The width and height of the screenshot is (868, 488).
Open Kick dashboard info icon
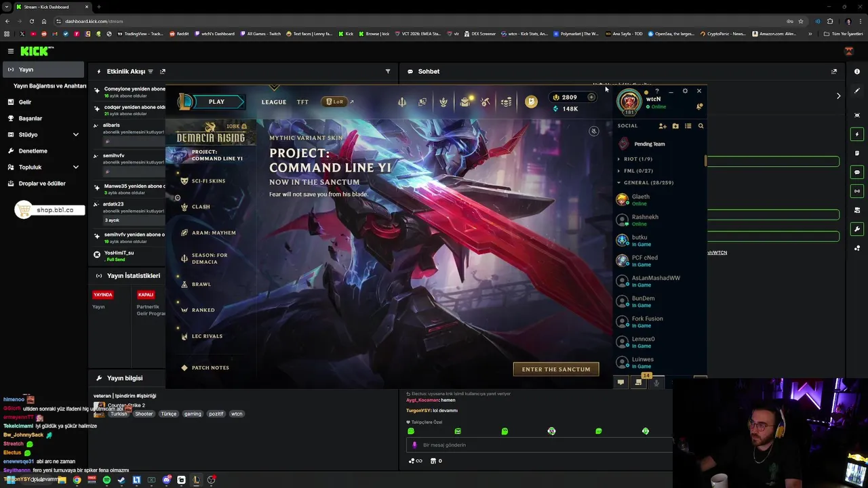[x=857, y=71]
